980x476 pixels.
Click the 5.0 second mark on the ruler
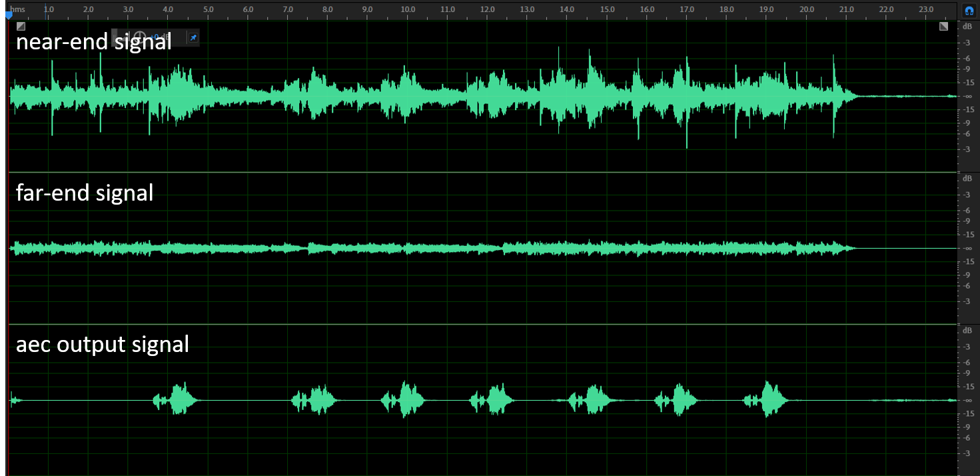point(209,10)
